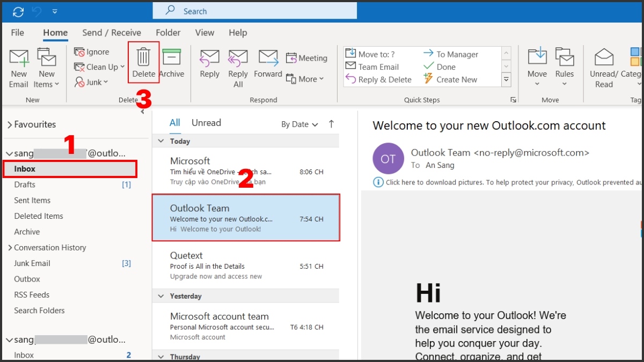Open the Help ribbon tab

click(238, 33)
